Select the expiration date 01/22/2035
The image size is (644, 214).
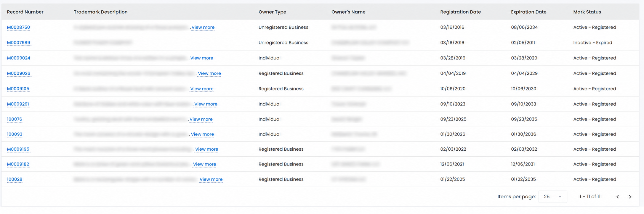[523, 179]
